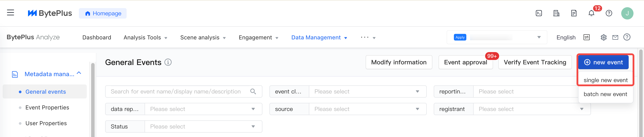Open the Apply project selector dropdown
The height and width of the screenshot is (137, 644).
pyautogui.click(x=497, y=37)
